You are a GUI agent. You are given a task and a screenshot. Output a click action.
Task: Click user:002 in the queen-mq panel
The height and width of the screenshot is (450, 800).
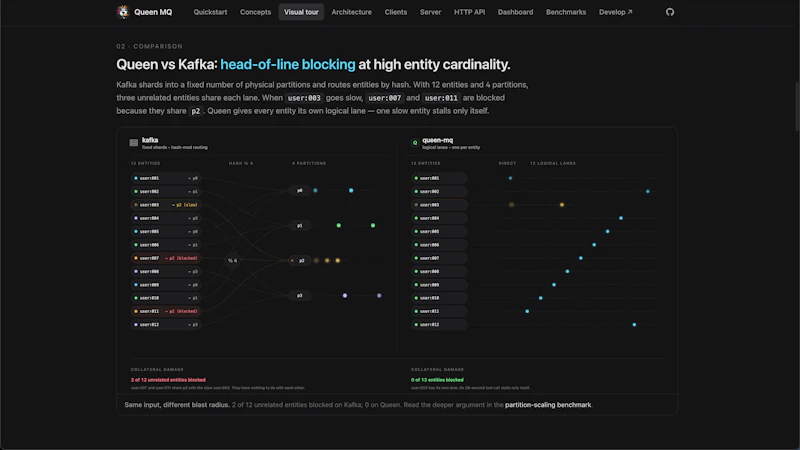[439, 191]
